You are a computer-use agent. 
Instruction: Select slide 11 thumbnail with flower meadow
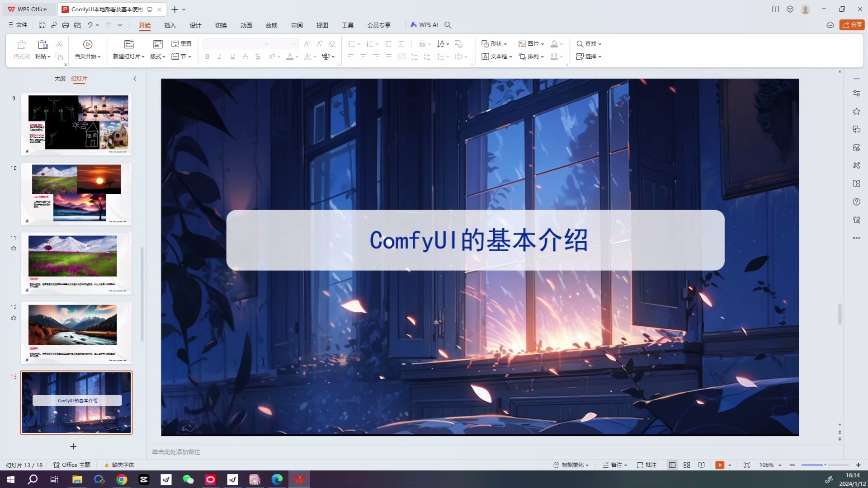[76, 263]
